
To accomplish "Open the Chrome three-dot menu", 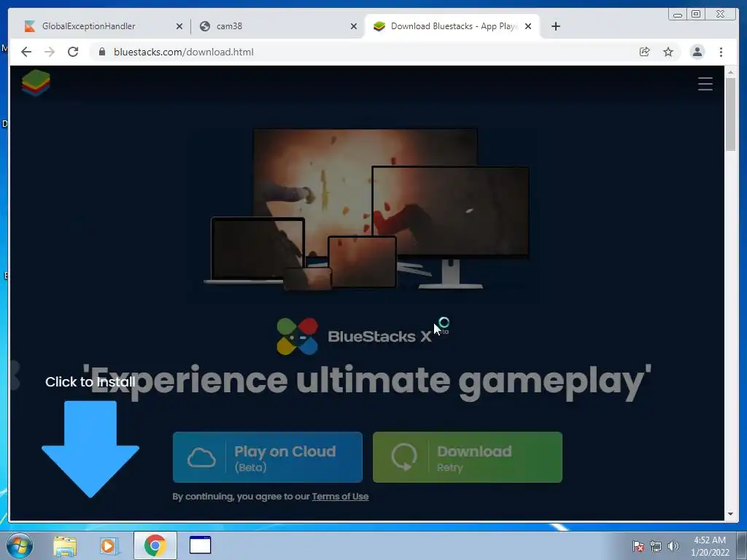I will click(721, 52).
